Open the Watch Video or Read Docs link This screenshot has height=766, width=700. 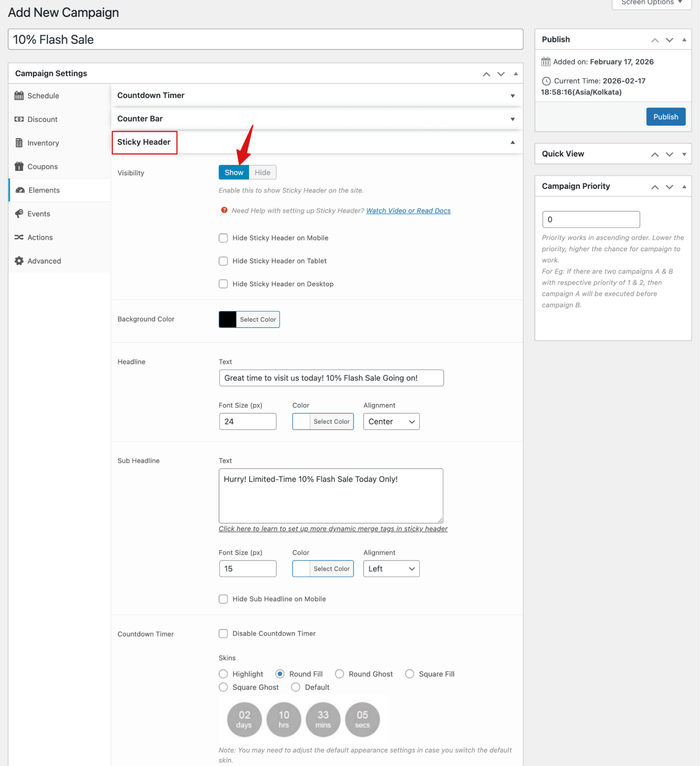click(x=408, y=210)
